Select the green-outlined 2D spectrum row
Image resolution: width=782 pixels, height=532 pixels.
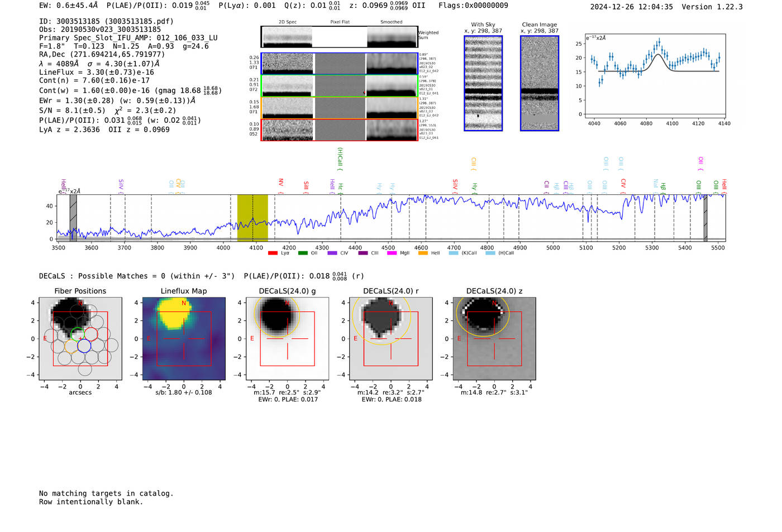coord(340,86)
